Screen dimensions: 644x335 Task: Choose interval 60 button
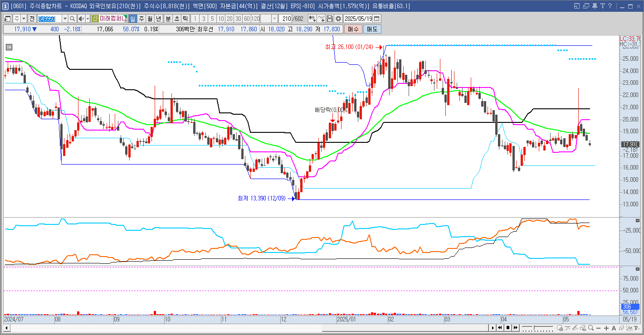coord(247,19)
